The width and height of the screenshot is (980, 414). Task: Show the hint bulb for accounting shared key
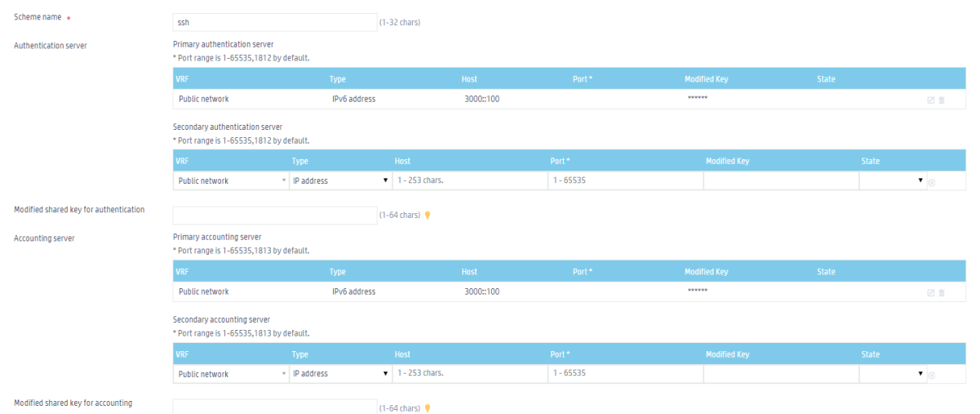[428, 408]
